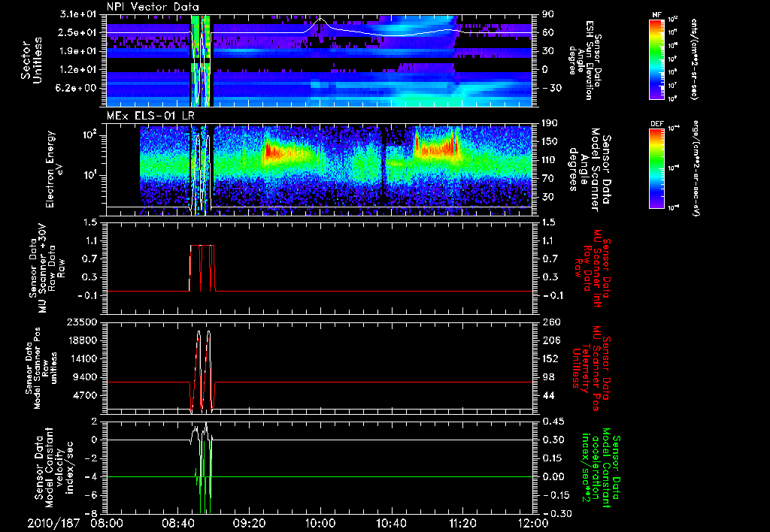This screenshot has width=770, height=532.
Task: Click the 'DEF' color bar label
Action: [x=657, y=124]
